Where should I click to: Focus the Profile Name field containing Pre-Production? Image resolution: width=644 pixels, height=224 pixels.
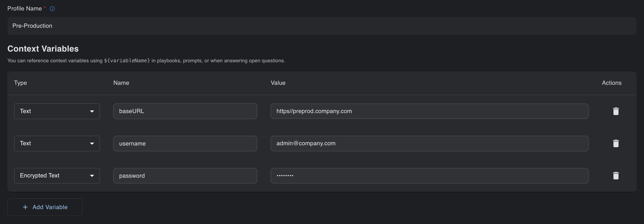point(321,26)
